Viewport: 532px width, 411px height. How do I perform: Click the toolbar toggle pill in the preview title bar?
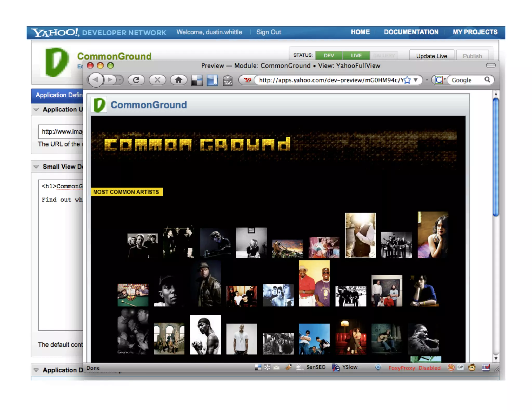tap(490, 65)
